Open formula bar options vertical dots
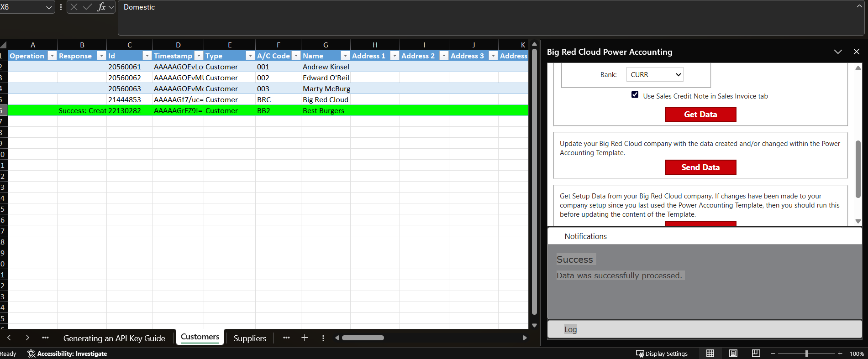This screenshot has width=868, height=359. (x=61, y=7)
